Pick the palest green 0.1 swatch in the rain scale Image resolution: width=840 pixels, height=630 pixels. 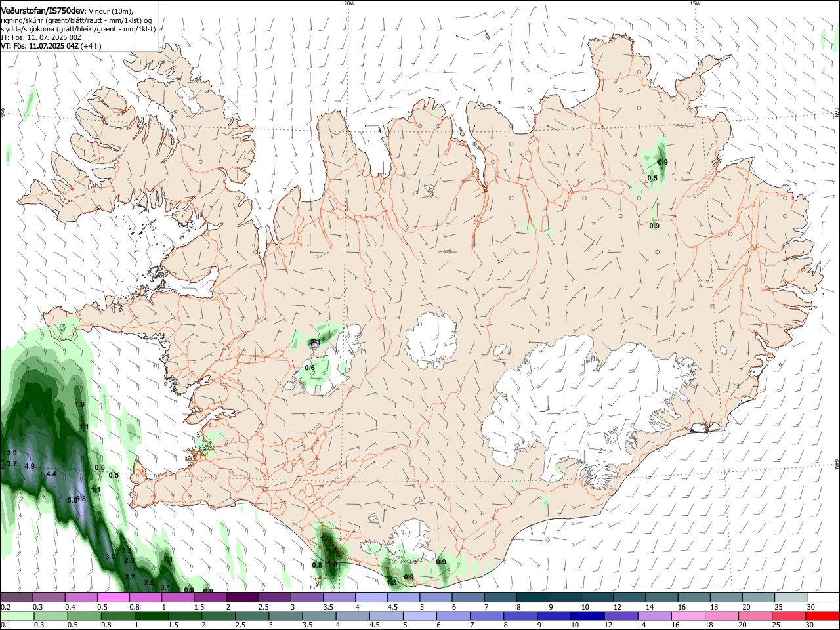(16, 616)
